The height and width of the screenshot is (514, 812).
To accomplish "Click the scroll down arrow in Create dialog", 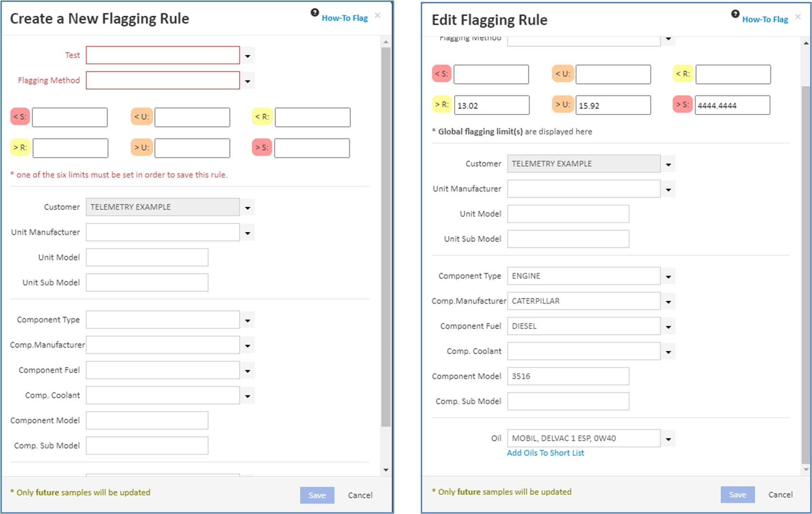I will coord(386,470).
